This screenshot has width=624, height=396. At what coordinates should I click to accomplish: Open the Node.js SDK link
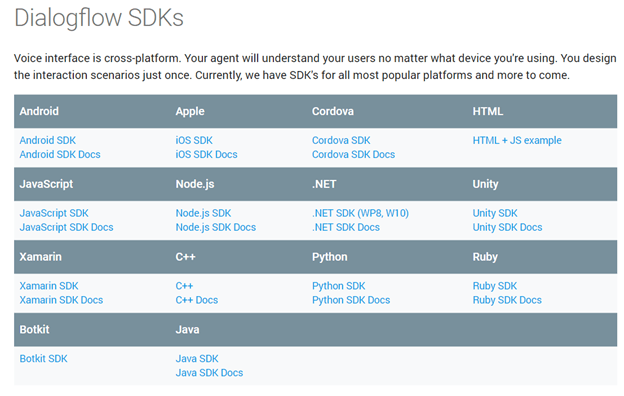pos(203,213)
